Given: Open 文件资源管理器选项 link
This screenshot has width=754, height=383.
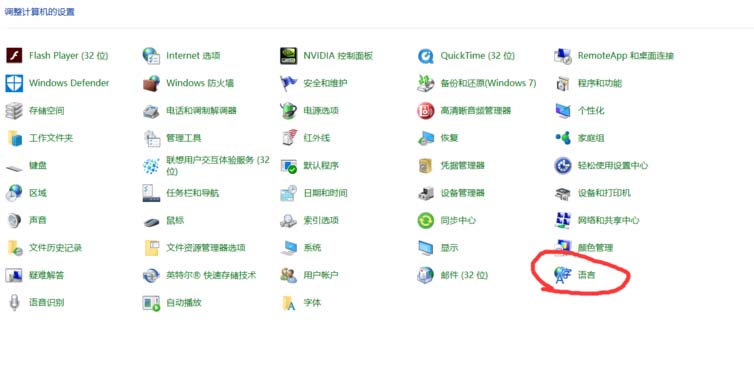Looking at the screenshot, I should [x=206, y=248].
